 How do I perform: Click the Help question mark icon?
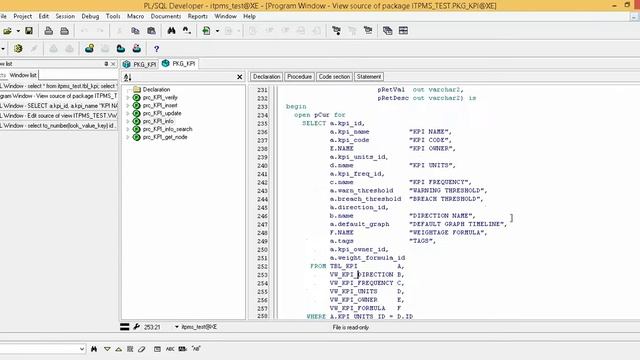click(x=156, y=49)
